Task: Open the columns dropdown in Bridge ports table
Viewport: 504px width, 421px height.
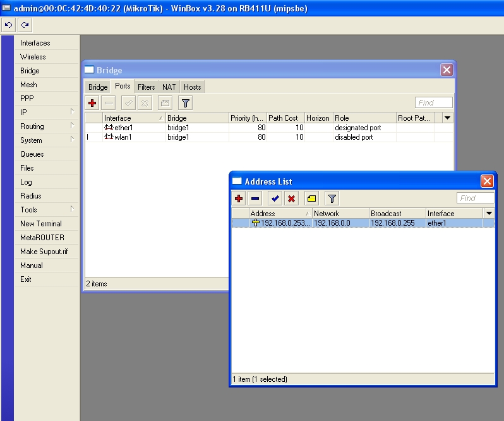Action: click(447, 118)
